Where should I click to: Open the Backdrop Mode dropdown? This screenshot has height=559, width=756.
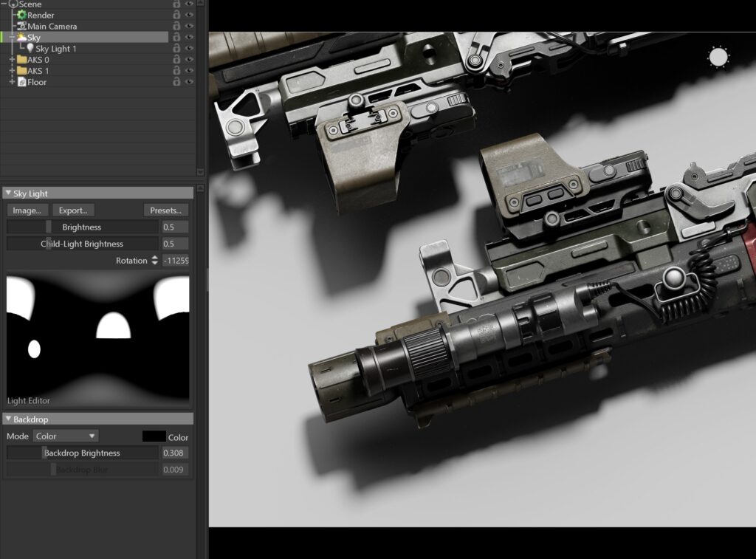click(x=66, y=436)
